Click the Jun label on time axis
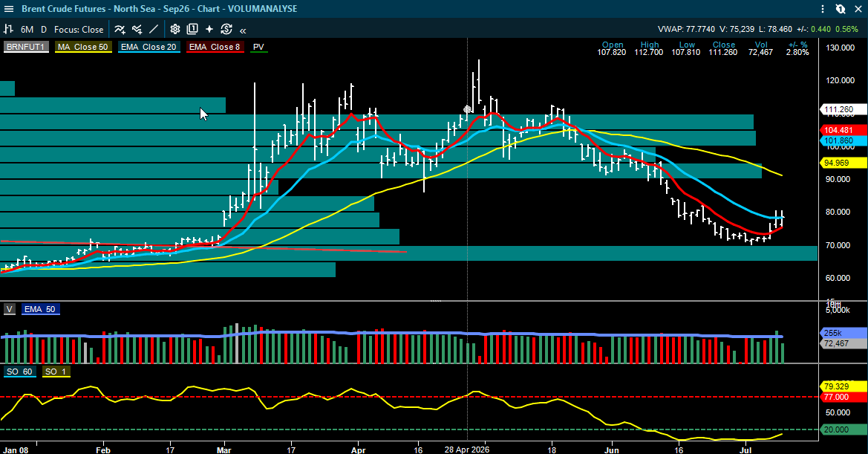Screen dimensions: 868x454 coord(612,450)
